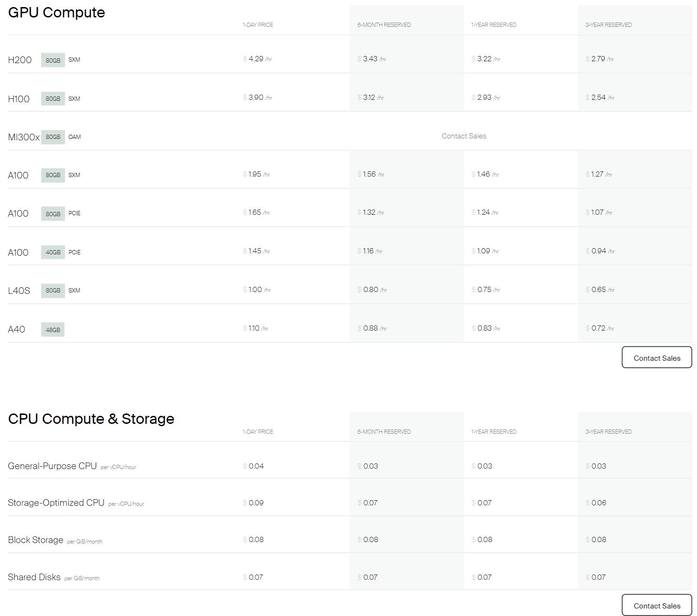Viewport: 697px width, 616px height.
Task: Click the 40GB badge in the A100 row
Action: pyautogui.click(x=53, y=252)
